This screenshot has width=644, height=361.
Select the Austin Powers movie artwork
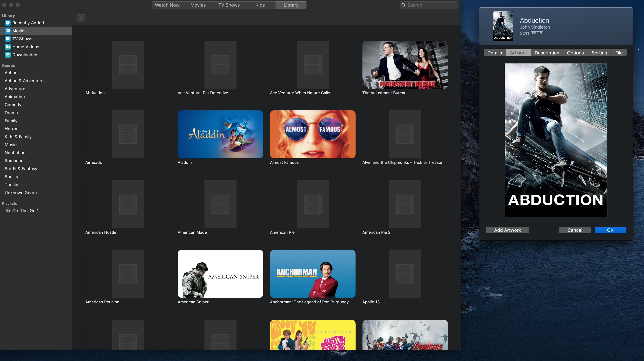313,335
